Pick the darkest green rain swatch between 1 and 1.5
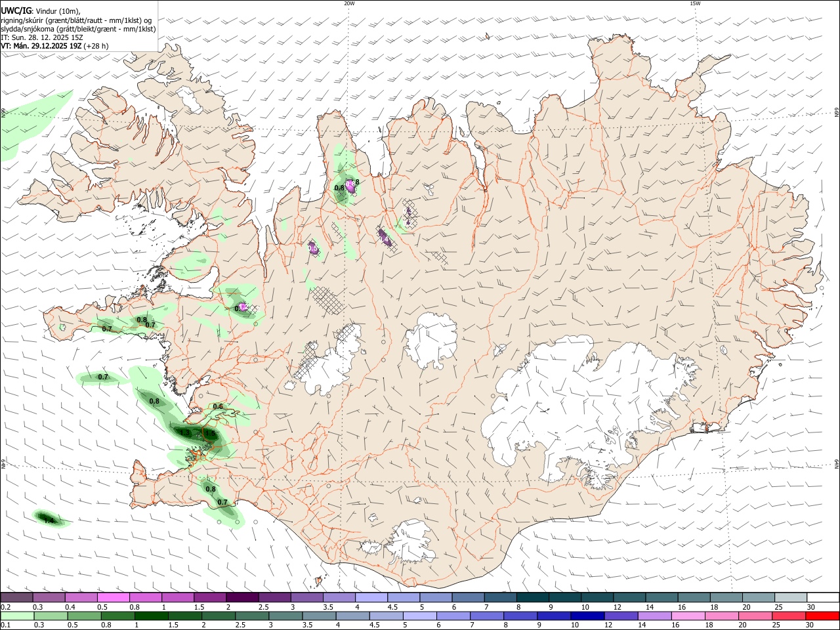Image resolution: width=840 pixels, height=630 pixels. coord(150,616)
